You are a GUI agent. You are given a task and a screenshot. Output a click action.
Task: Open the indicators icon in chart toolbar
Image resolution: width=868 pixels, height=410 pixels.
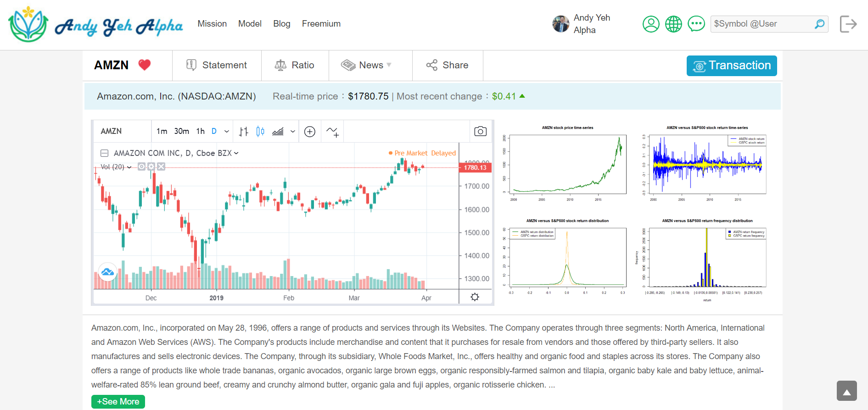tap(332, 132)
